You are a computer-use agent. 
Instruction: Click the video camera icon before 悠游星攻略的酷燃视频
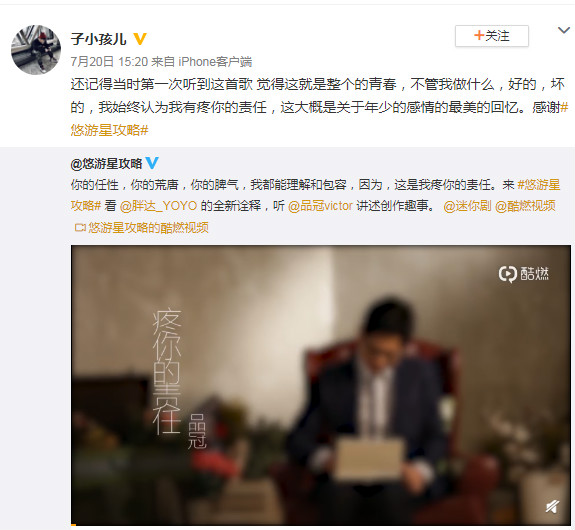pyautogui.click(x=80, y=228)
